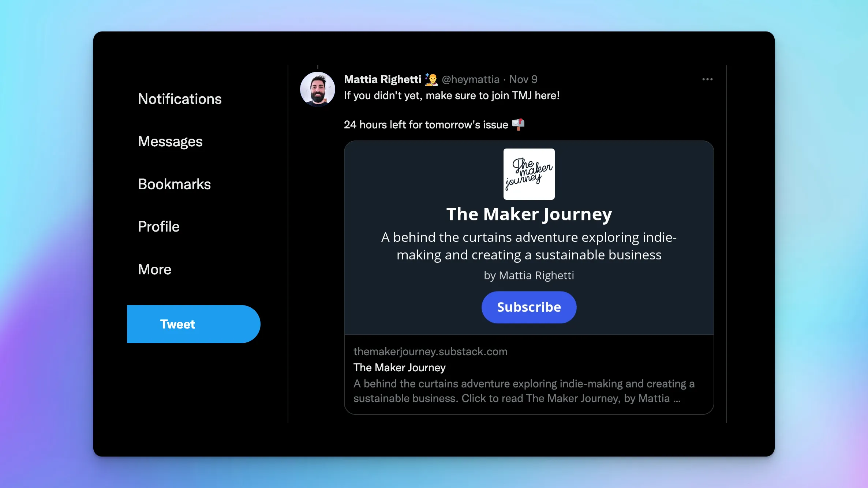Open the Nov 9 tweet timestamp
Screen dimensions: 868x488
point(523,79)
